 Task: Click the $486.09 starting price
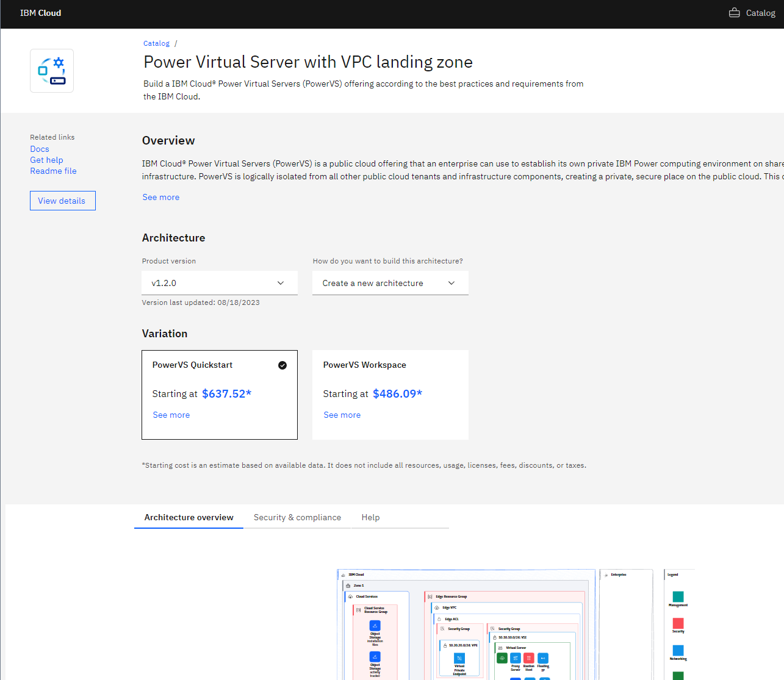397,394
